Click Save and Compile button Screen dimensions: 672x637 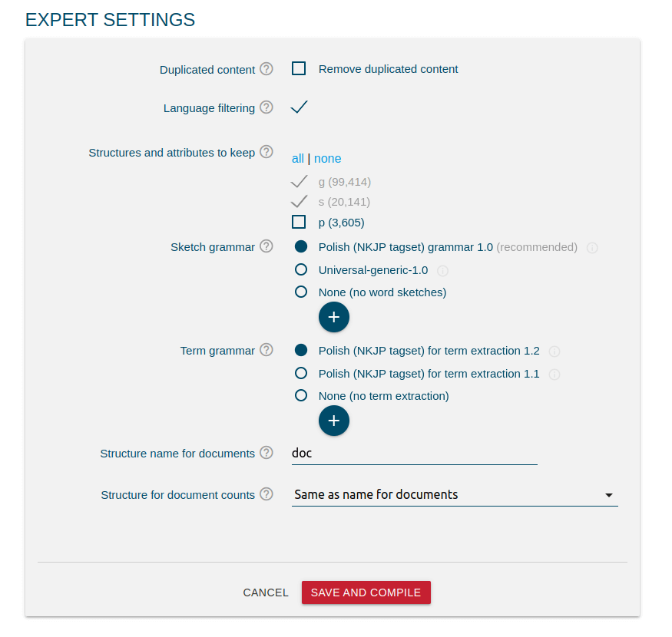pyautogui.click(x=366, y=592)
